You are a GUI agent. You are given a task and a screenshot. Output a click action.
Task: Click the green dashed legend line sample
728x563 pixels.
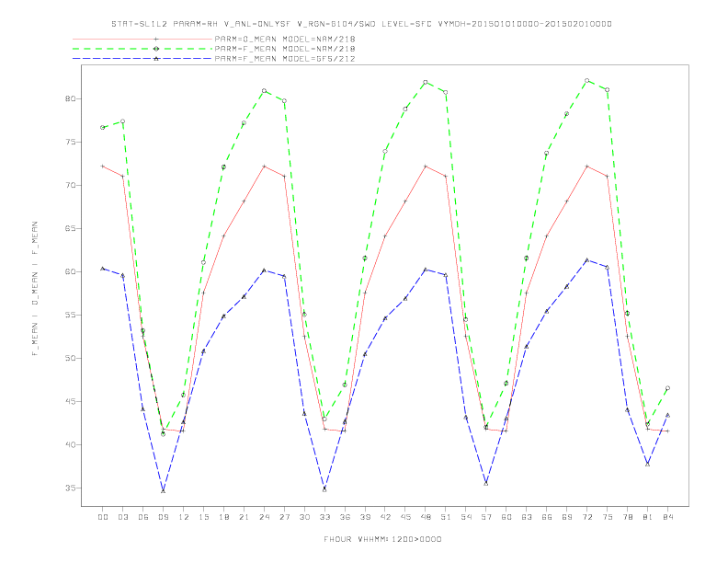pyautogui.click(x=142, y=49)
